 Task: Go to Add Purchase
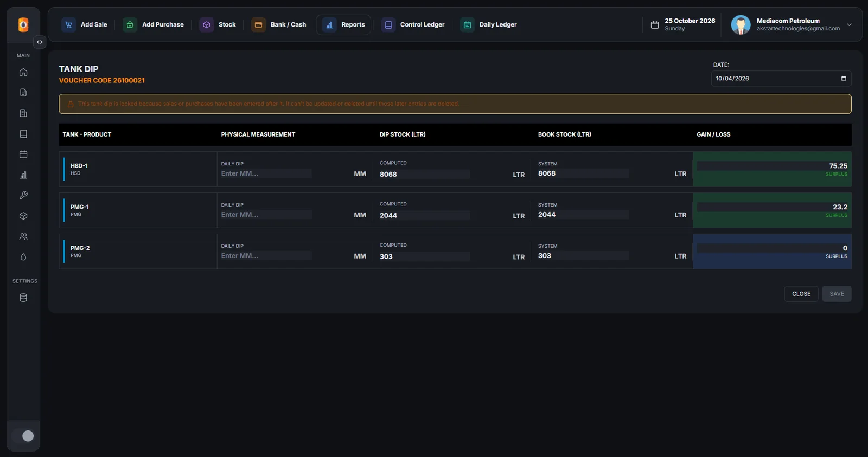pos(153,25)
